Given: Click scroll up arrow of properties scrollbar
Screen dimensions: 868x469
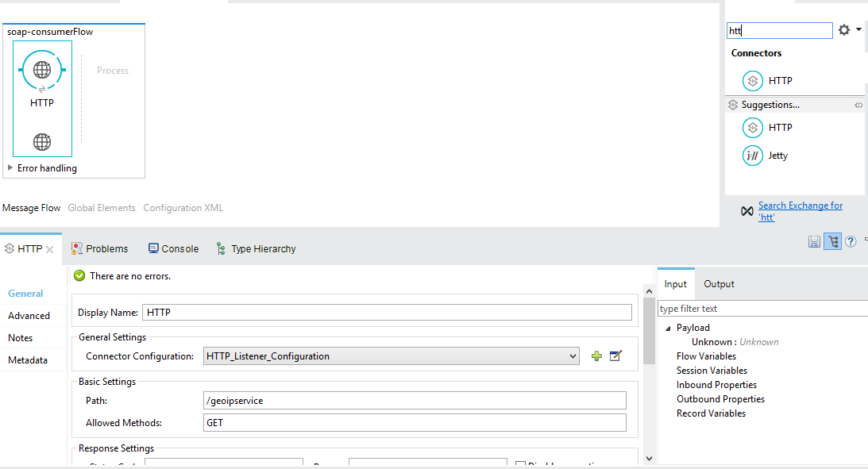Looking at the screenshot, I should coord(650,291).
